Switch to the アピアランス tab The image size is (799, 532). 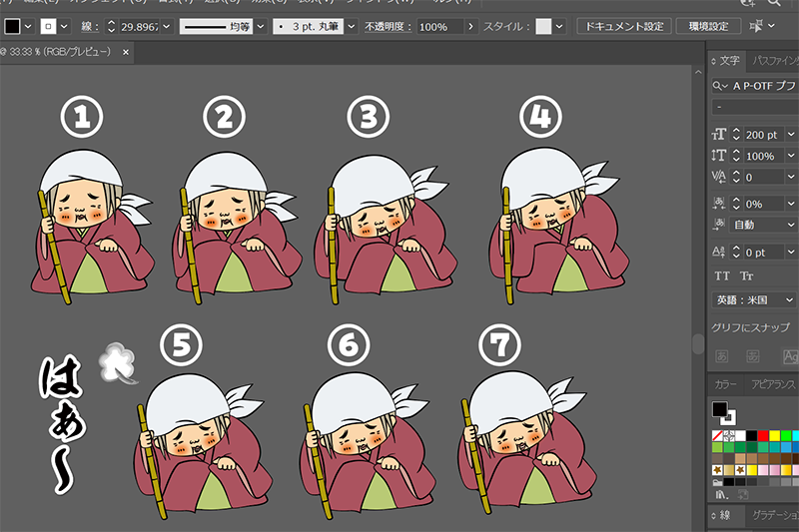(x=774, y=384)
